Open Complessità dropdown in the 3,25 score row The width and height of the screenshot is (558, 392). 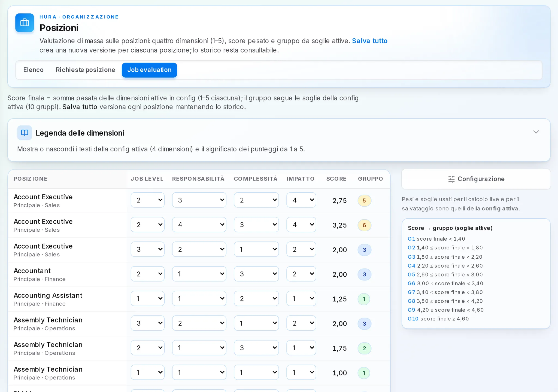point(256,225)
